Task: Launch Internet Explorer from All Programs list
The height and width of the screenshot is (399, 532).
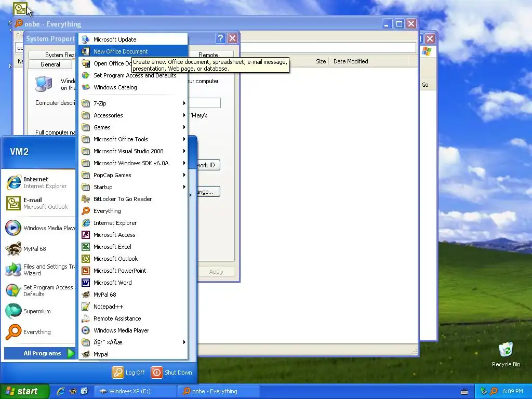Action: [x=133, y=223]
